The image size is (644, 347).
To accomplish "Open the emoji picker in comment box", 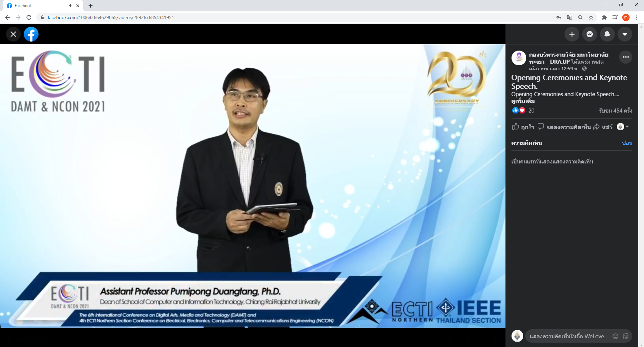I will (x=615, y=336).
